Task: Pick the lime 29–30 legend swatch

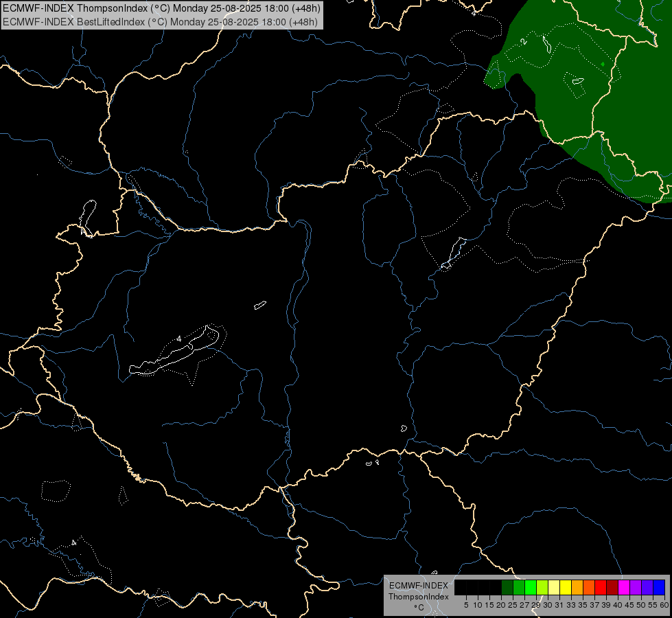Action: pos(542,587)
